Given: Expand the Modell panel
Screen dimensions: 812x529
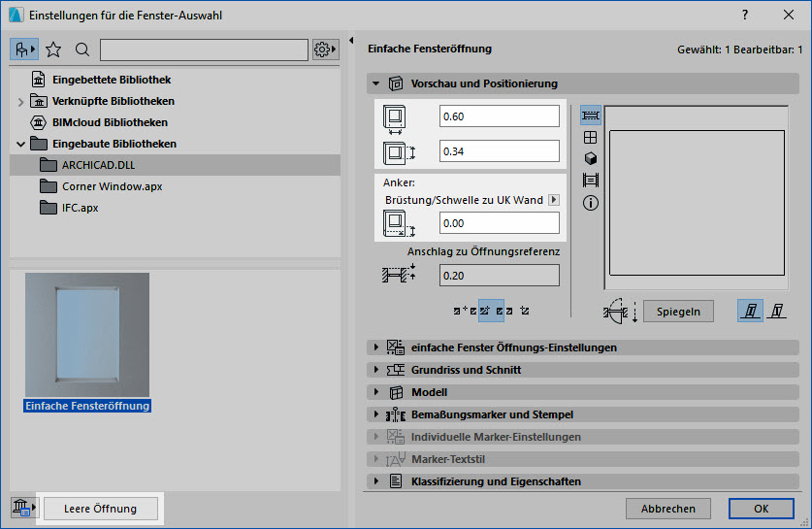Looking at the screenshot, I should click(376, 392).
